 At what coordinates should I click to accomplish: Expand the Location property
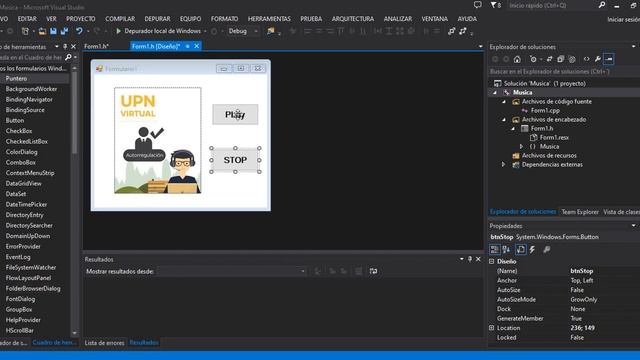point(492,328)
